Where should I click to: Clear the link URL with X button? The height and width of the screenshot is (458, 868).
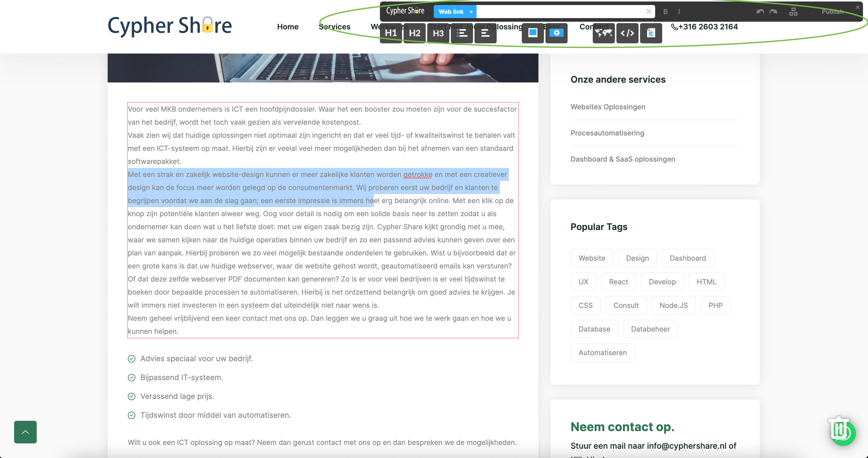648,11
